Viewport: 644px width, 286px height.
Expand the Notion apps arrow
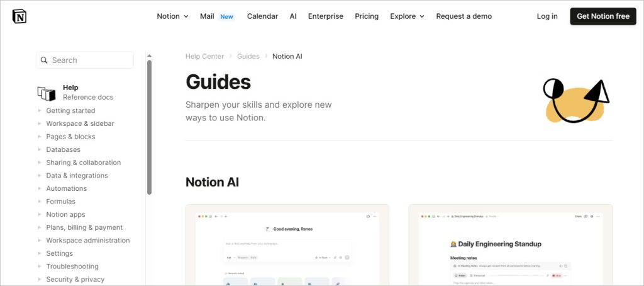(x=40, y=214)
